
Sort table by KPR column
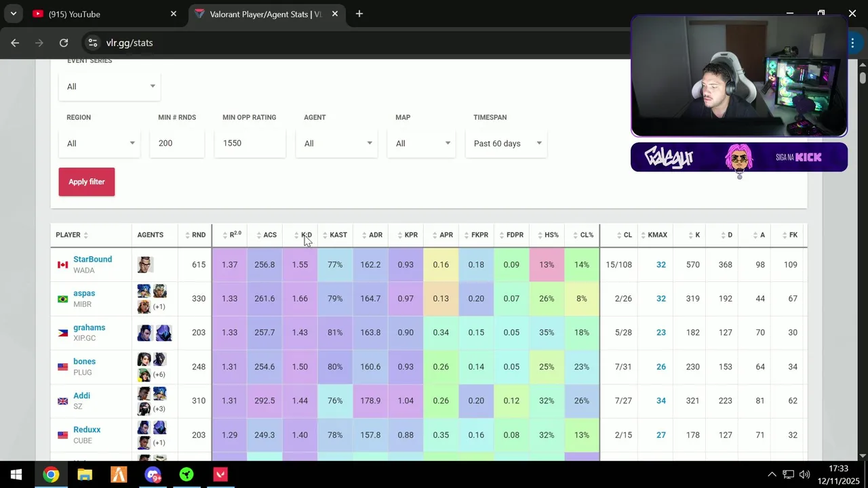click(x=408, y=235)
